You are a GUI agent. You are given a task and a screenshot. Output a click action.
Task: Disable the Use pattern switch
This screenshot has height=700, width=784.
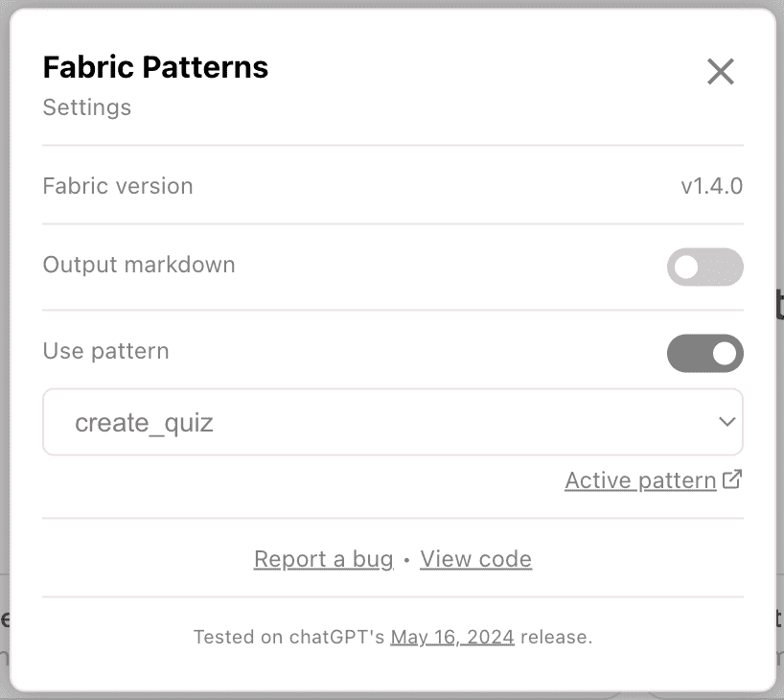click(x=704, y=353)
